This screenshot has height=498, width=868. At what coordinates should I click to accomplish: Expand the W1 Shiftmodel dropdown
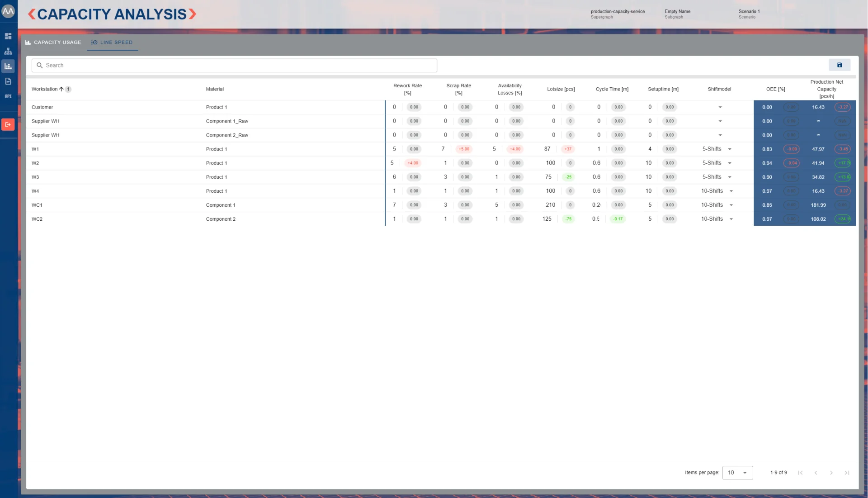tap(729, 149)
